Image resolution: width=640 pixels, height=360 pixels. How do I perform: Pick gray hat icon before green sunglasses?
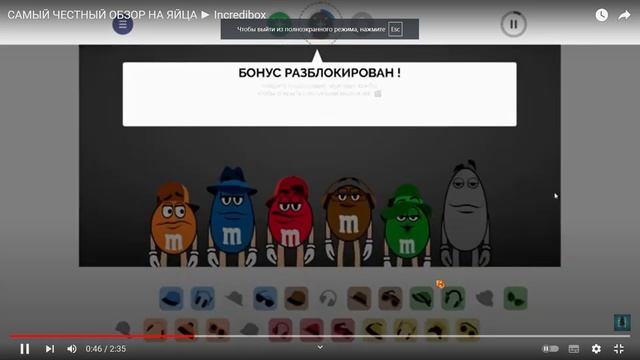click(484, 299)
